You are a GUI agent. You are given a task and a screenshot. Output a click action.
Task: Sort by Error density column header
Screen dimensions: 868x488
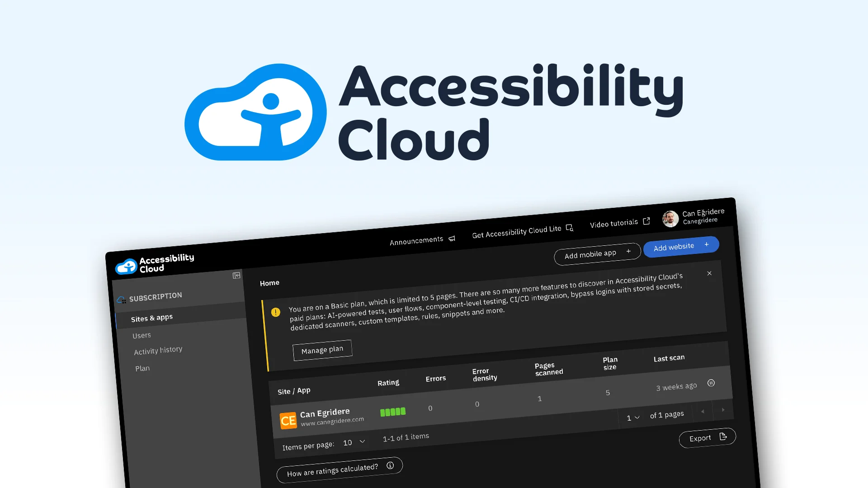tap(485, 375)
